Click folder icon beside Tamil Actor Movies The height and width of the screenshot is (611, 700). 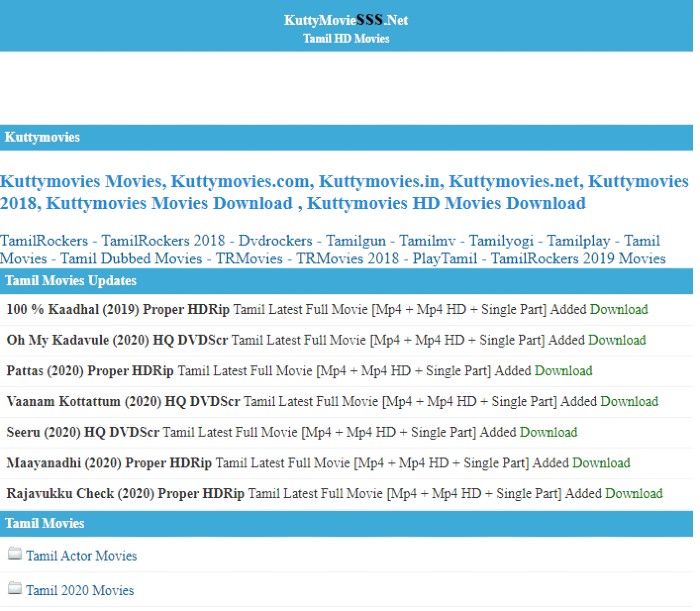[15, 554]
